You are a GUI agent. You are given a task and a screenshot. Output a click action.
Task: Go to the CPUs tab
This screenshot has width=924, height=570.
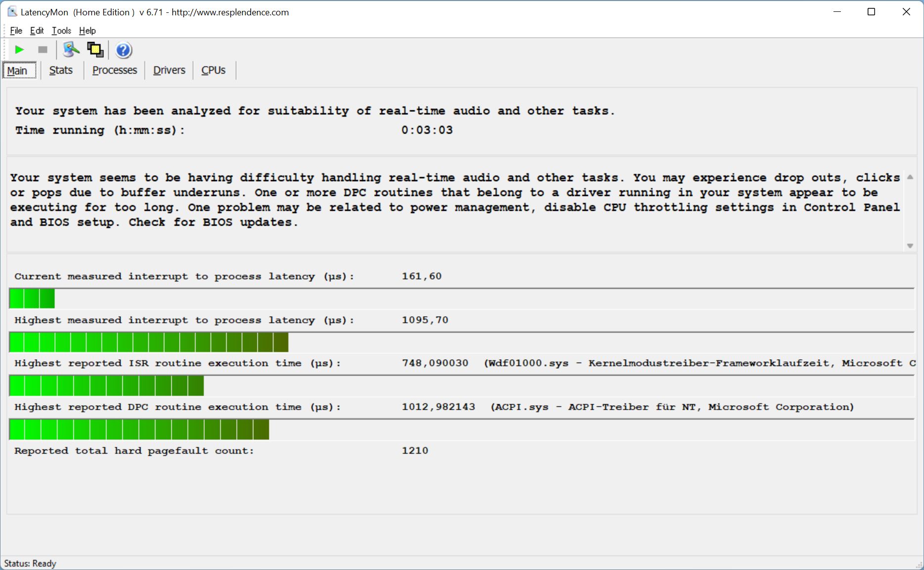tap(213, 70)
